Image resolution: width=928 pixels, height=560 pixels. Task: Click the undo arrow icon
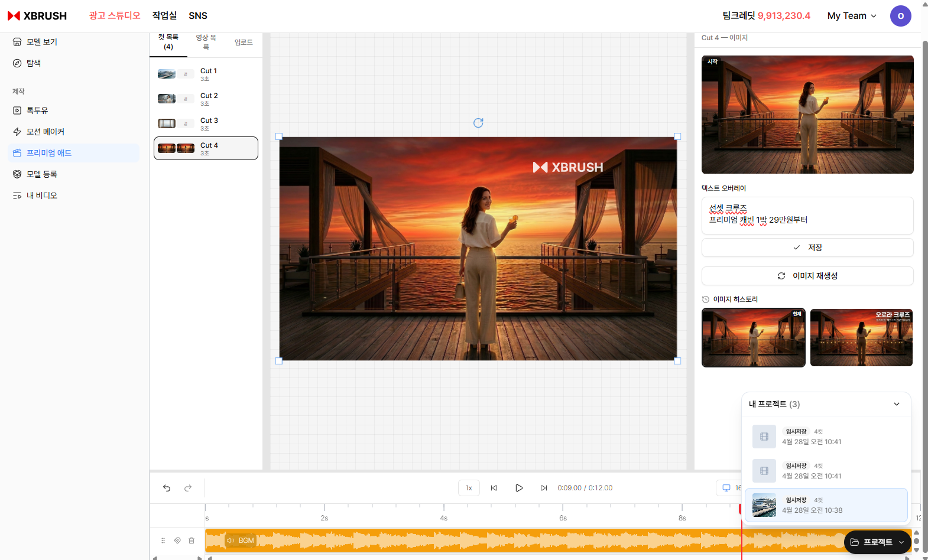point(167,488)
